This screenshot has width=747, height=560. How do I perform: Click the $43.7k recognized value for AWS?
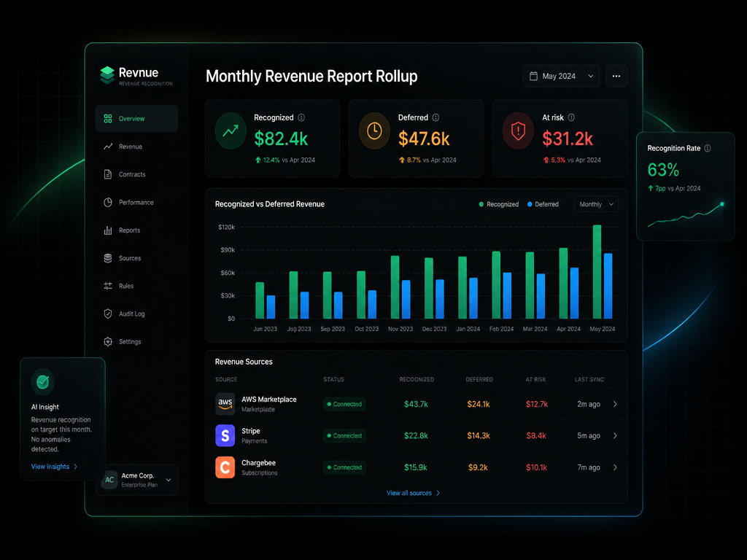pyautogui.click(x=416, y=404)
